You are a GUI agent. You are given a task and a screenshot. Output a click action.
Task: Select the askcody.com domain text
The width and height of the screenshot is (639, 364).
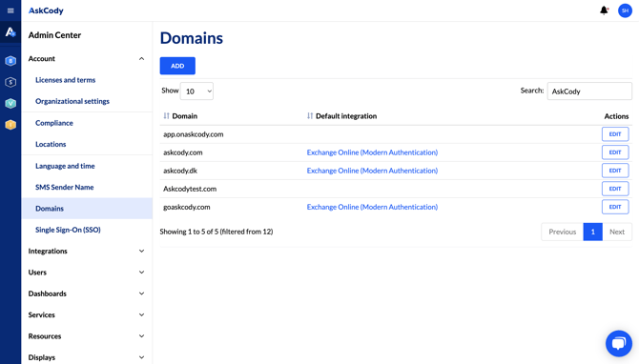(183, 152)
